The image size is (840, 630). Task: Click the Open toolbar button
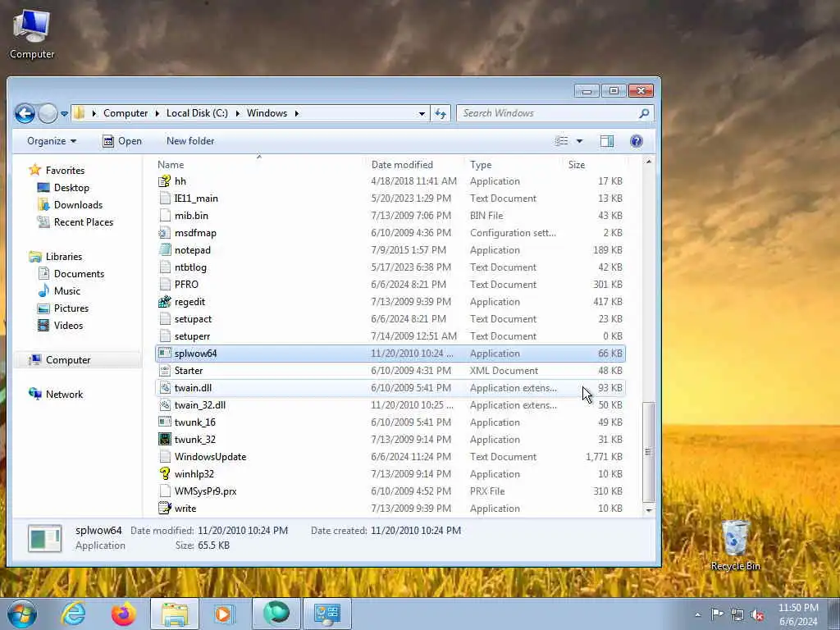click(122, 141)
